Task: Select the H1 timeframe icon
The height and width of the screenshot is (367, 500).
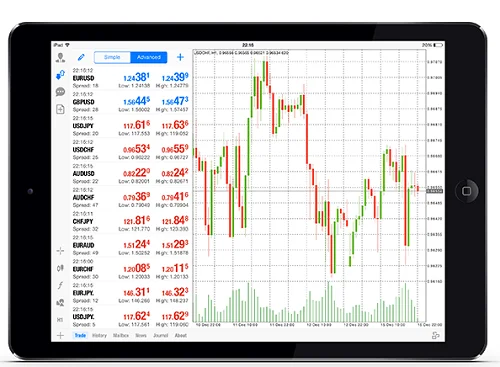Action: pyautogui.click(x=60, y=320)
